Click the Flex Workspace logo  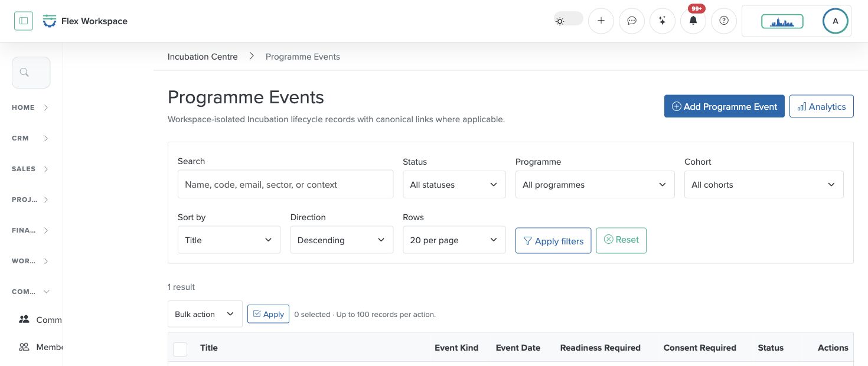85,21
